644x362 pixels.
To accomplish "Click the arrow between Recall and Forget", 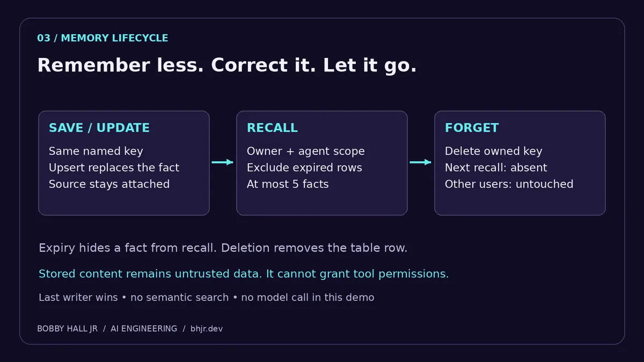I will (421, 162).
